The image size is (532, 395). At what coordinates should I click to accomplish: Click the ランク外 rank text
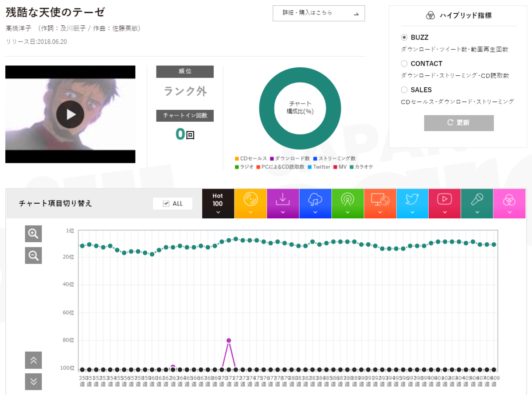pyautogui.click(x=185, y=91)
